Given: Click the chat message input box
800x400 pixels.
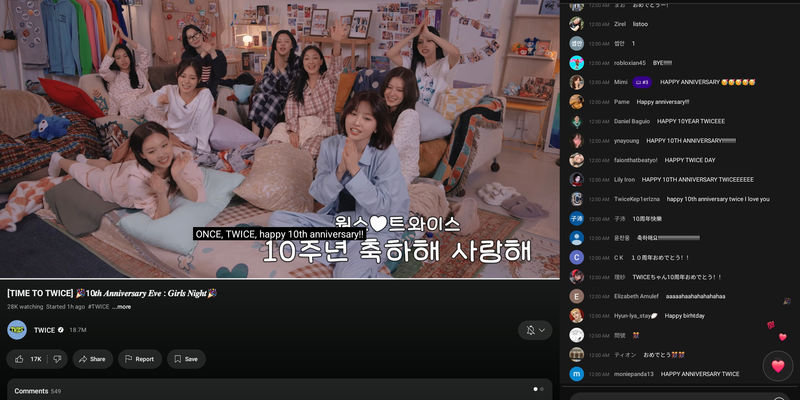Looking at the screenshot, I should coord(673,397).
